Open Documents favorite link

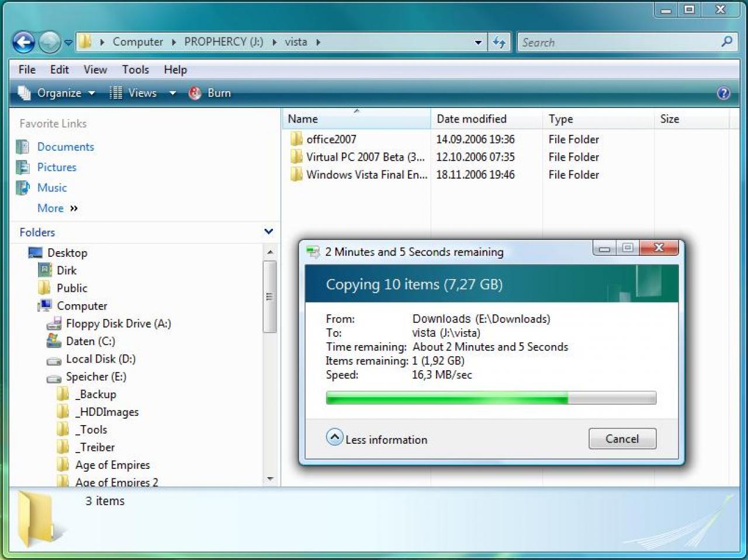(x=65, y=147)
